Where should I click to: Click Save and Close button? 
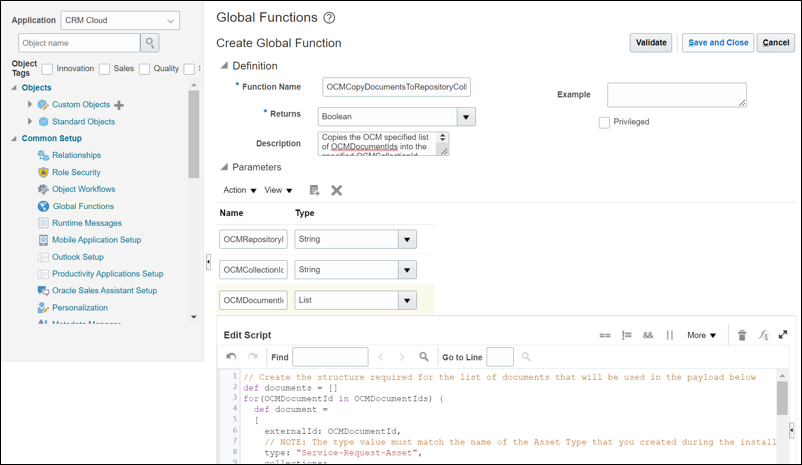click(x=718, y=42)
